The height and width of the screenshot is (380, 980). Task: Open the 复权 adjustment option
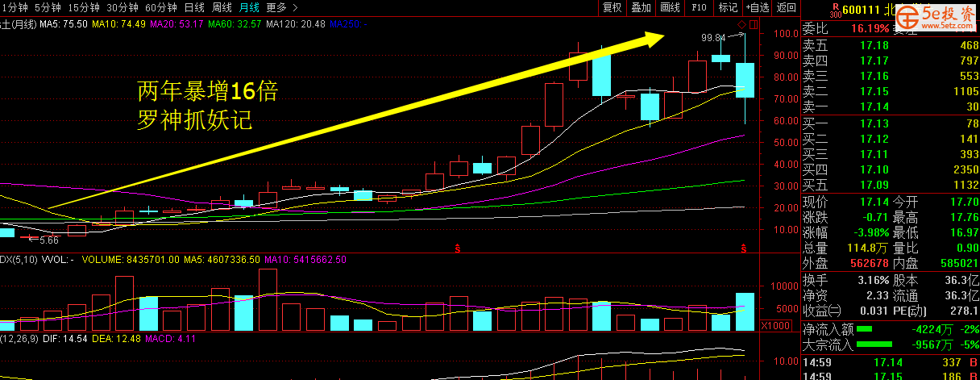pyautogui.click(x=612, y=7)
